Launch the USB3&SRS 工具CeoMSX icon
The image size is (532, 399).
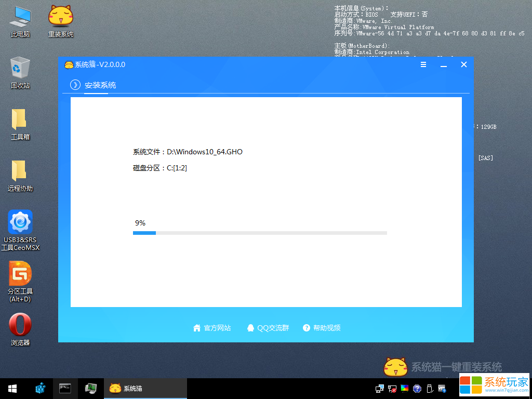point(20,230)
